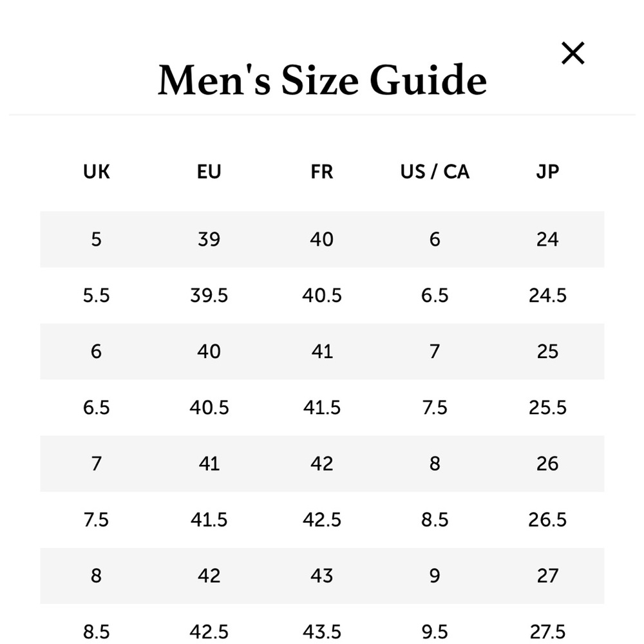The width and height of the screenshot is (644, 644).
Task: Select JP size 26.5 cell
Action: click(547, 520)
